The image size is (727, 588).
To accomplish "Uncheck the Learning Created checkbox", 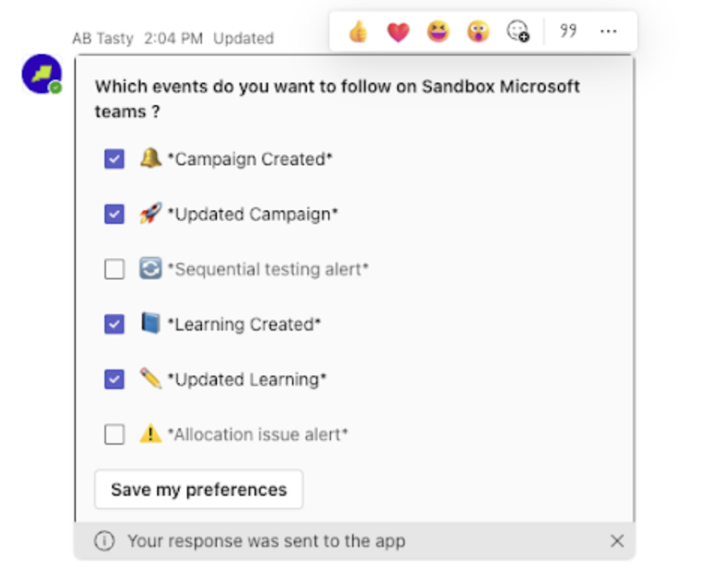I will click(114, 324).
